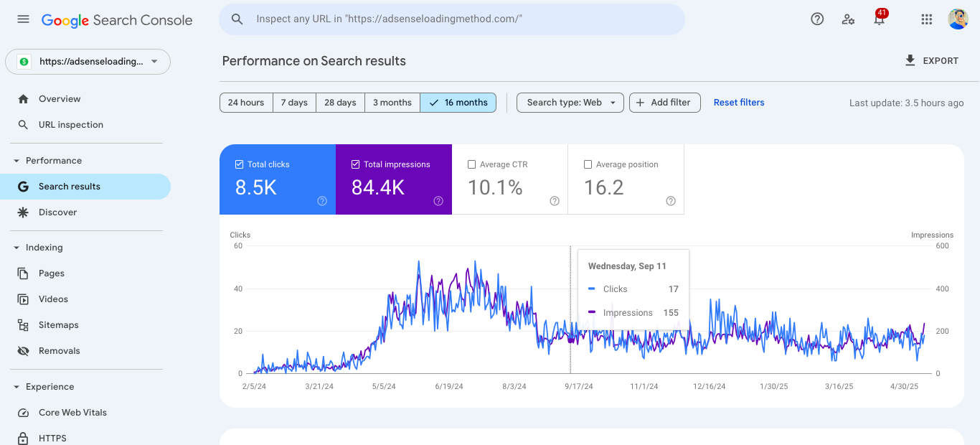The height and width of the screenshot is (445, 980).
Task: Open the Users and permissions icon
Action: (x=848, y=19)
